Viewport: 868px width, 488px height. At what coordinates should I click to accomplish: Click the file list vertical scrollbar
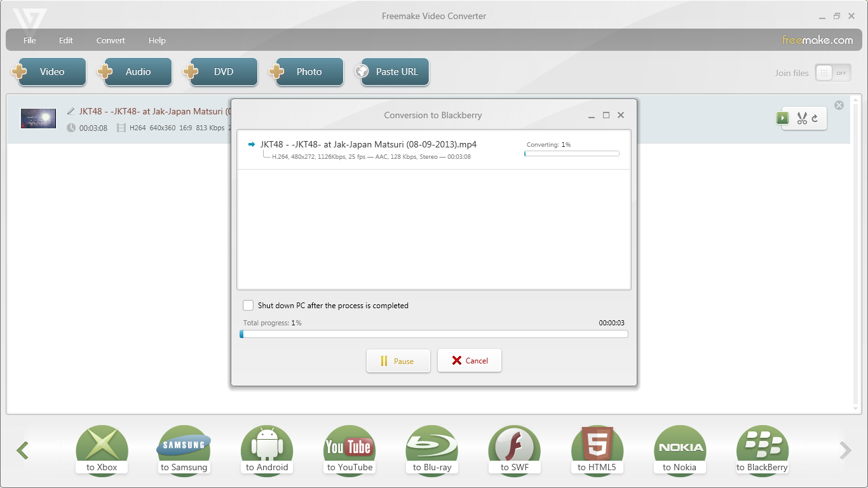click(856, 254)
